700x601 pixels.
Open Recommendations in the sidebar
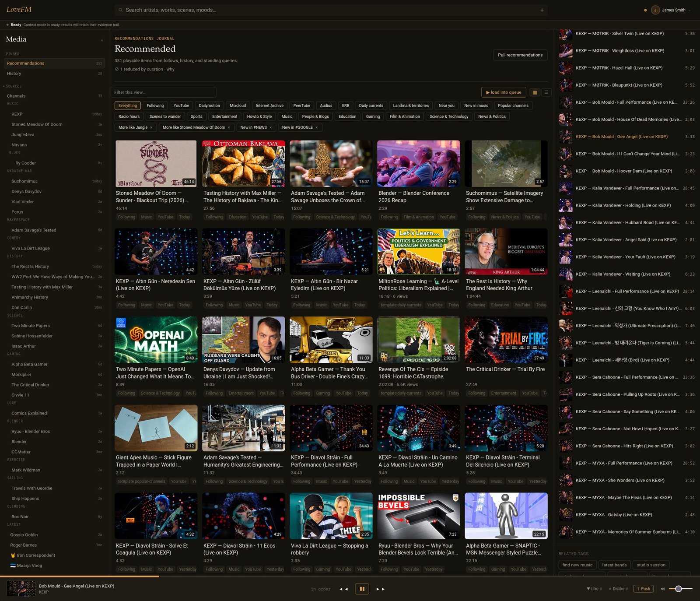(x=54, y=63)
